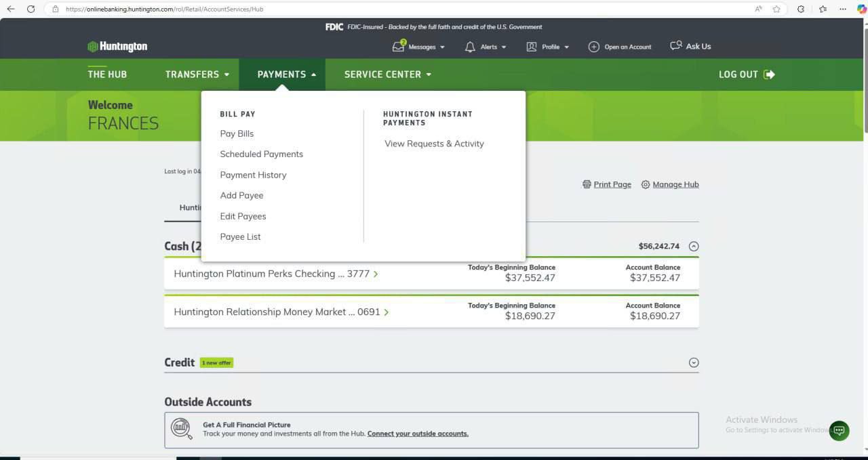Open the Messages envelope icon

click(x=399, y=46)
